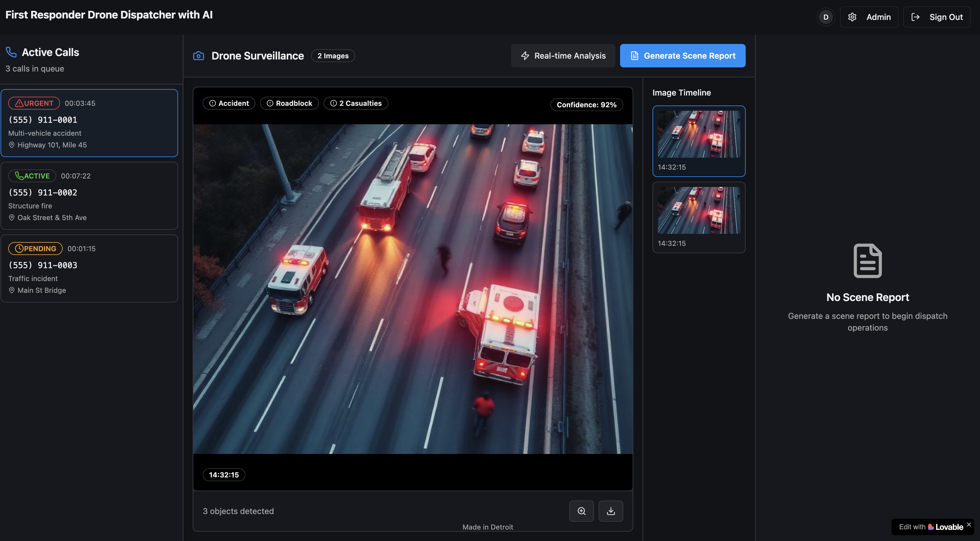Click the zoom magnifier icon below the image

click(581, 511)
